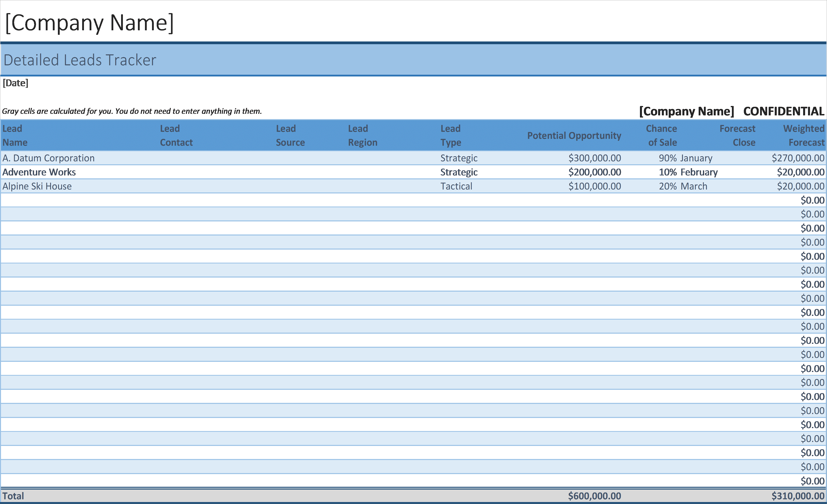Click the 90% chance of sale cell
The image size is (827, 504).
point(668,158)
